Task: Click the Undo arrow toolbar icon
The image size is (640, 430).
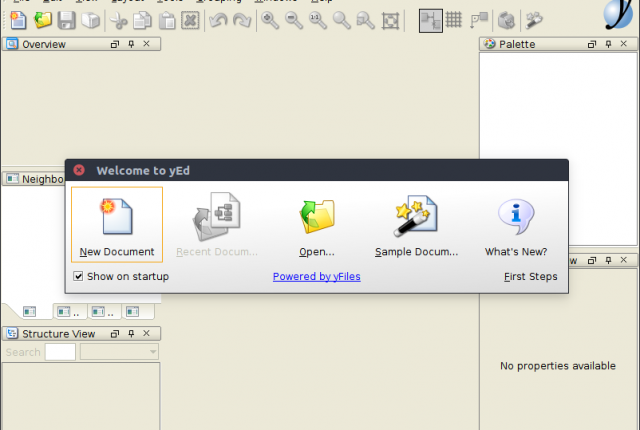Action: coord(218,20)
